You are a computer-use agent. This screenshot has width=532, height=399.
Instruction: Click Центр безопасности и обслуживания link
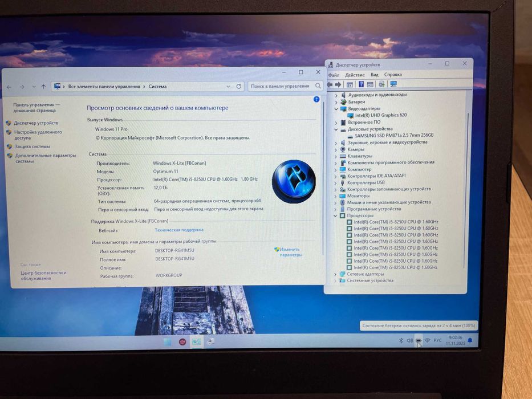(43, 275)
